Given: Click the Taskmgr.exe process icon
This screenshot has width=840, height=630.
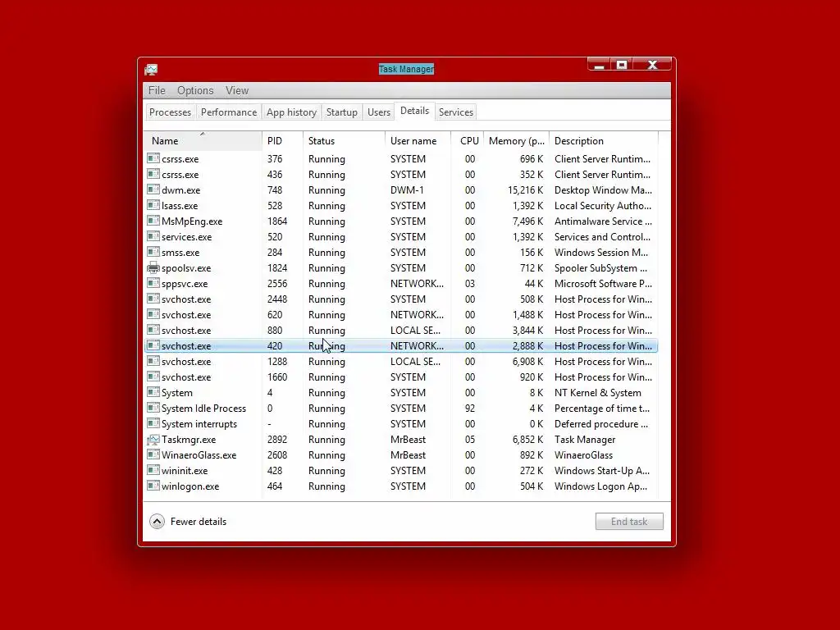Looking at the screenshot, I should (x=153, y=439).
